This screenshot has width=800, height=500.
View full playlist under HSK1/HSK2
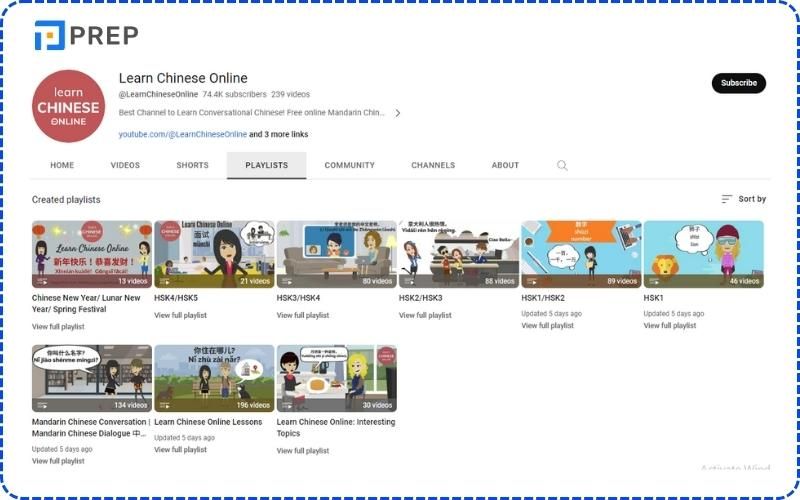[547, 326]
